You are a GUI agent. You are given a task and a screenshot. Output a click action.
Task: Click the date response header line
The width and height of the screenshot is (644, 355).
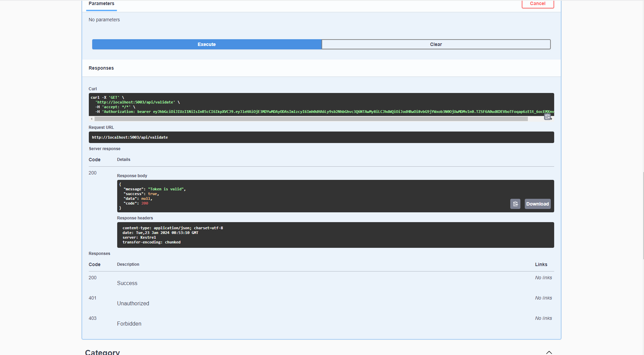coord(160,233)
